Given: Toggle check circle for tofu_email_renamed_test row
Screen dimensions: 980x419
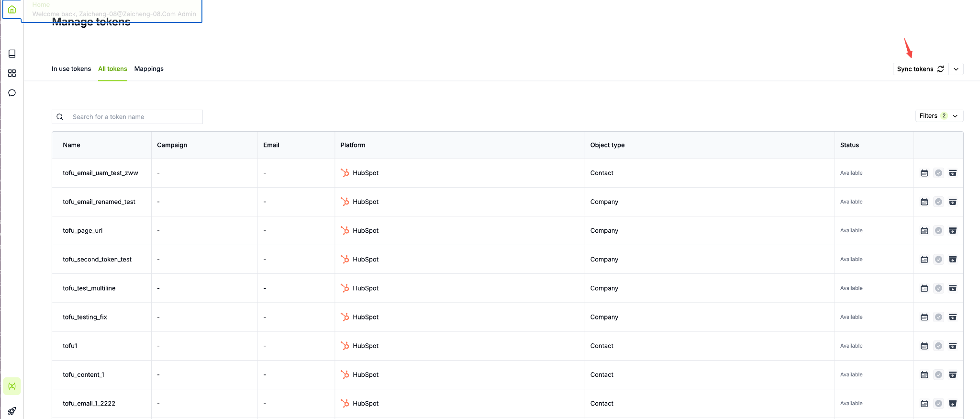Looking at the screenshot, I should 938,202.
